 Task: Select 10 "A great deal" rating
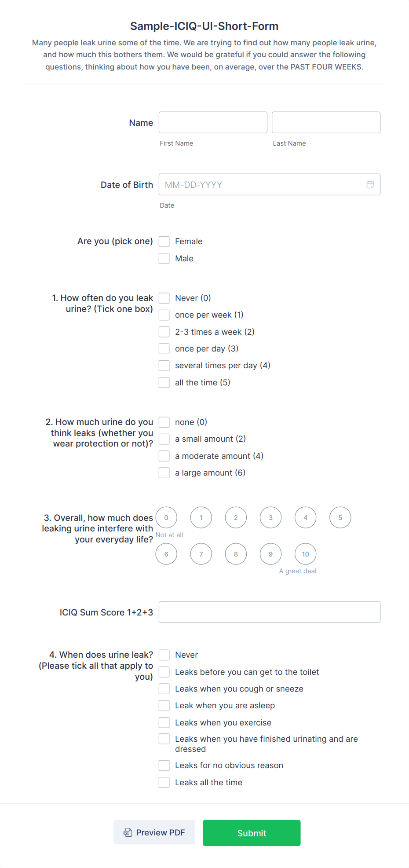click(305, 554)
